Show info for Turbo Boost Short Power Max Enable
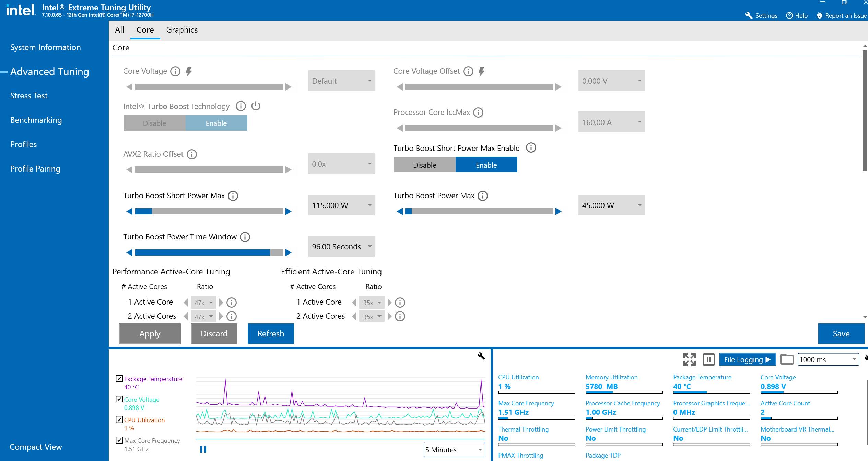 [x=531, y=148]
